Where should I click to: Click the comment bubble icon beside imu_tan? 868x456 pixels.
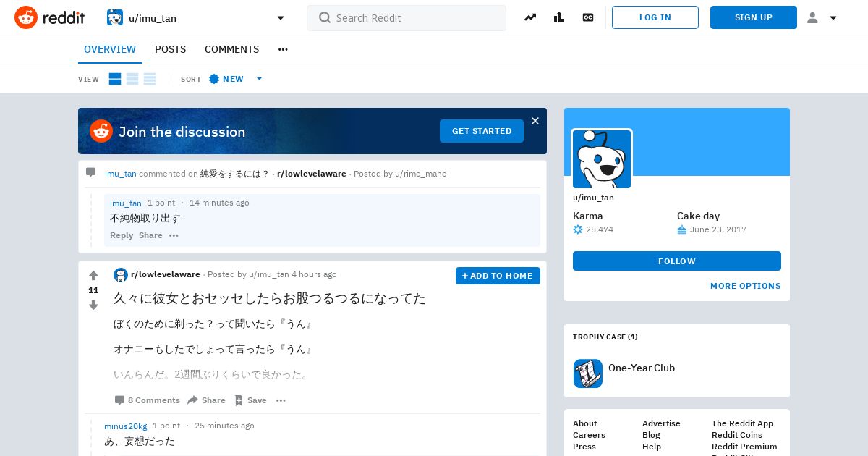coord(90,172)
